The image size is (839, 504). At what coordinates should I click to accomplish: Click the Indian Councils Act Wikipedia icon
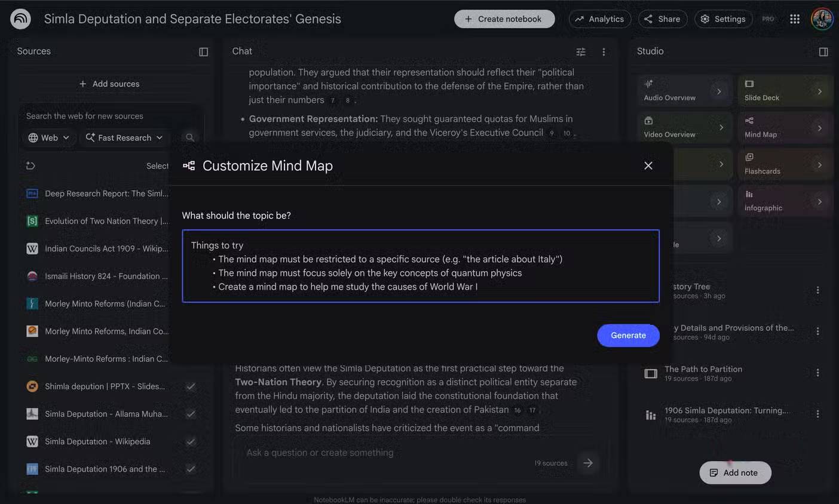[32, 248]
